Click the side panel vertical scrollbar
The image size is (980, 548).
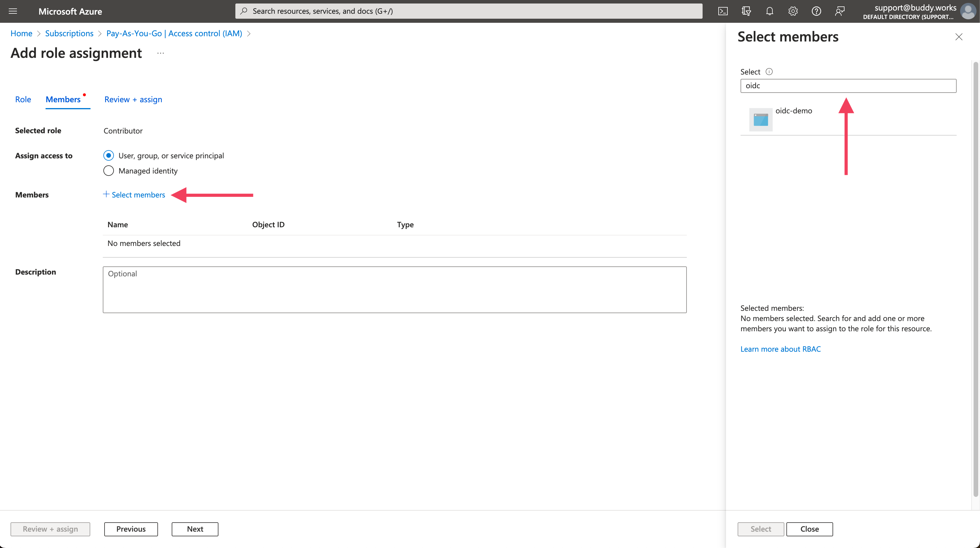coord(975,280)
